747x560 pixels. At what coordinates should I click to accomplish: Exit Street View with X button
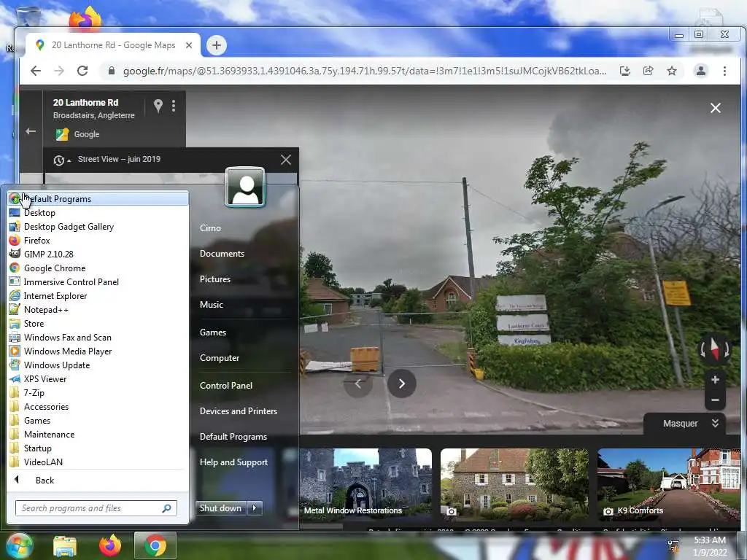click(716, 108)
